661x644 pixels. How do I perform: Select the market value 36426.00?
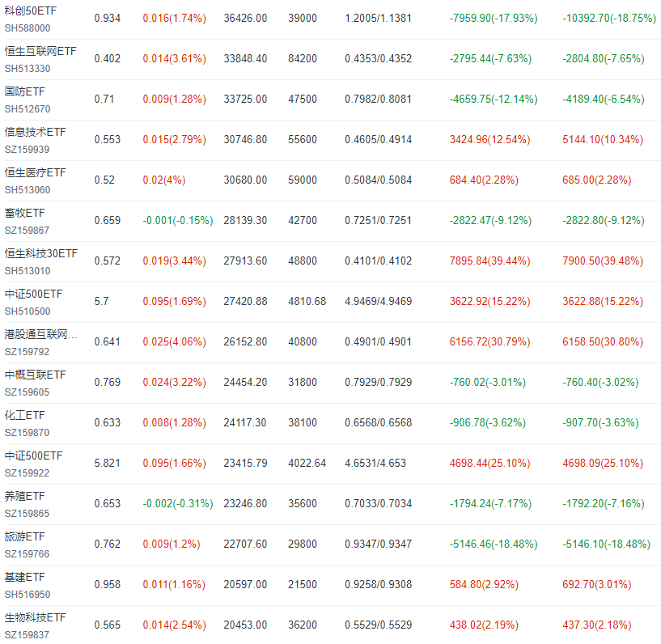245,18
